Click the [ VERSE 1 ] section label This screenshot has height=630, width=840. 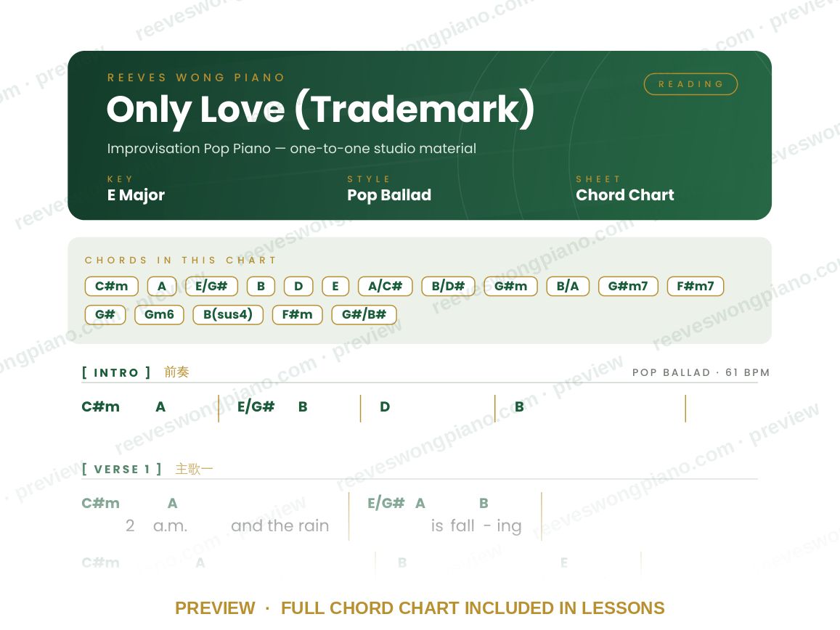[121, 470]
